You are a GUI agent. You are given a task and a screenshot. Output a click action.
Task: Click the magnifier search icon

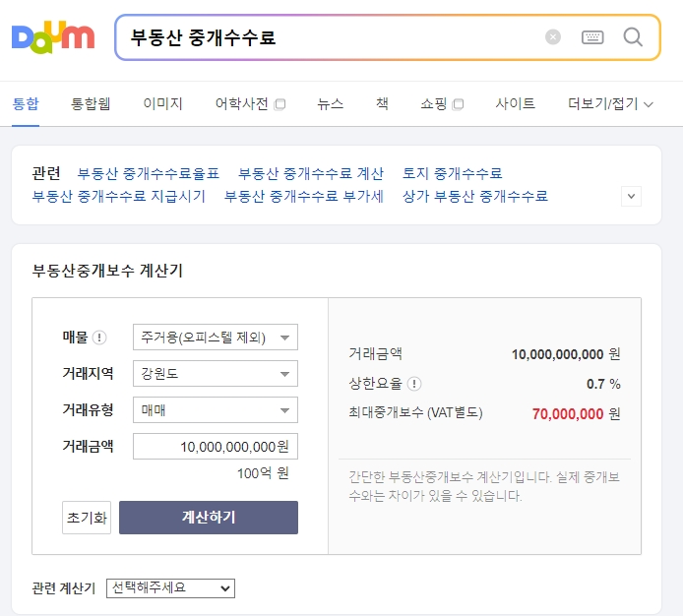pos(633,37)
